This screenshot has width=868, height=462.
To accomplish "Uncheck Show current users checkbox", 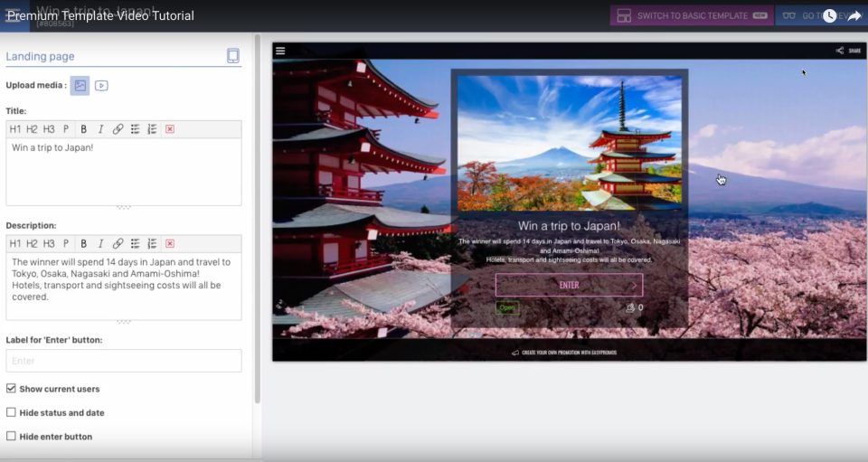I will tap(11, 389).
